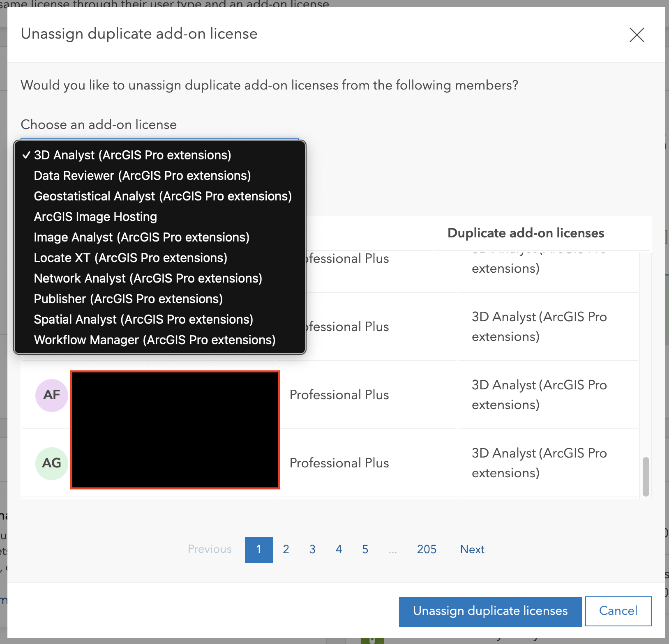Jump to page 3
This screenshot has width=669, height=644.
pos(312,550)
